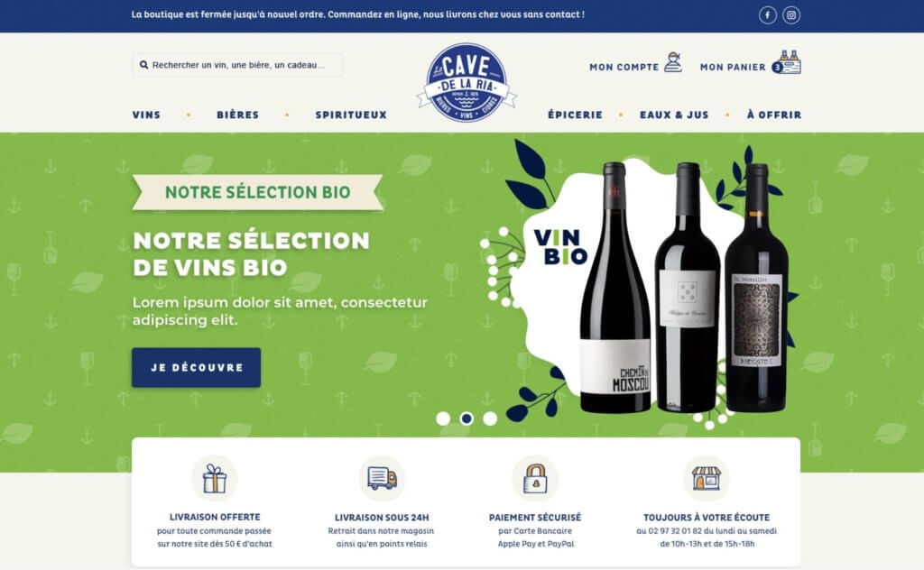
Task: Click the Cave de la Ria logo
Action: 467,83
